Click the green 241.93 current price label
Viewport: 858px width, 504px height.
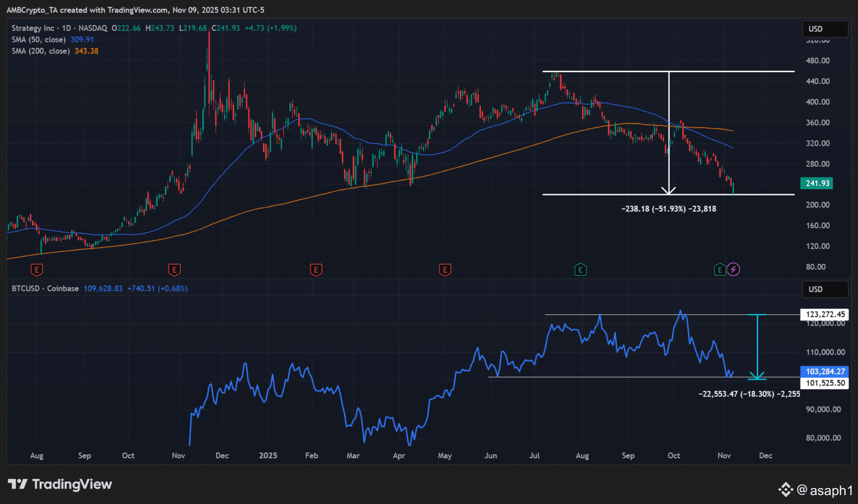[818, 184]
